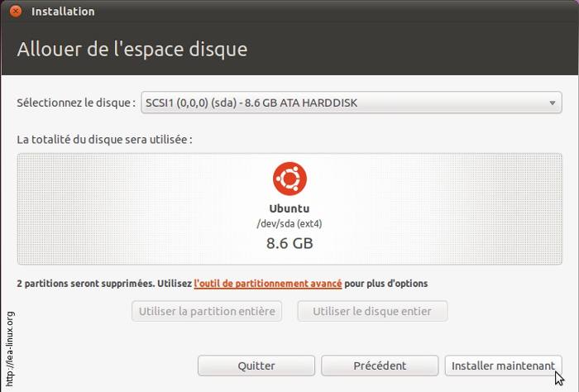Screen dimensions: 579x392
Task: Click the 8.6 GB partition size text
Action: click(289, 243)
